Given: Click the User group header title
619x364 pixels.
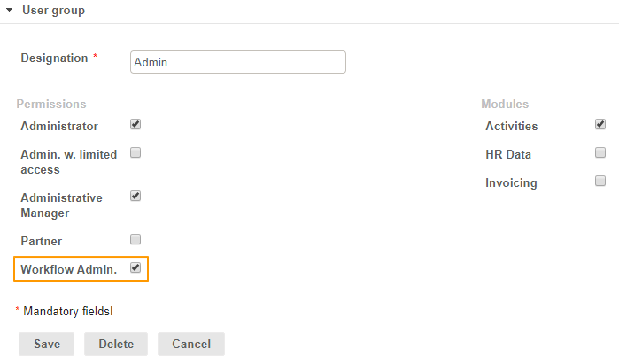Looking at the screenshot, I should pos(53,11).
